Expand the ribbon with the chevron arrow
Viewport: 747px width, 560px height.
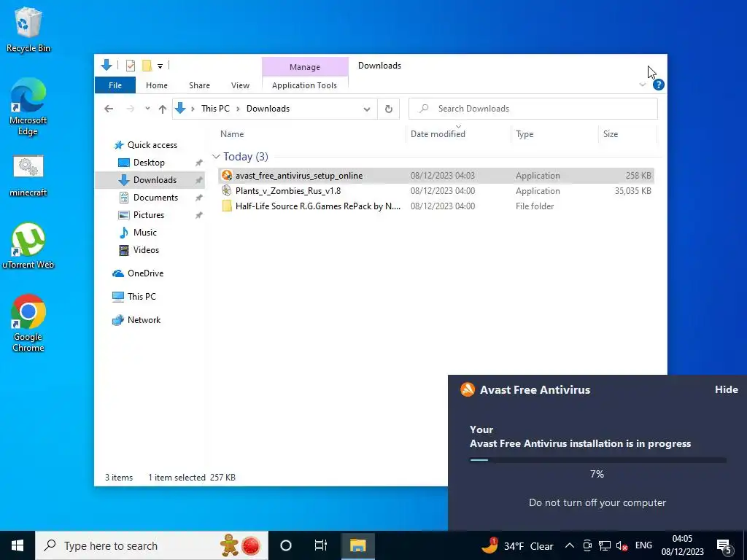[x=643, y=85]
